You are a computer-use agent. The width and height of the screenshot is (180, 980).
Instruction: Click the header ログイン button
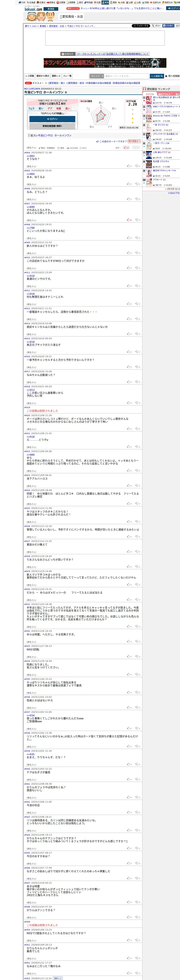173,8
